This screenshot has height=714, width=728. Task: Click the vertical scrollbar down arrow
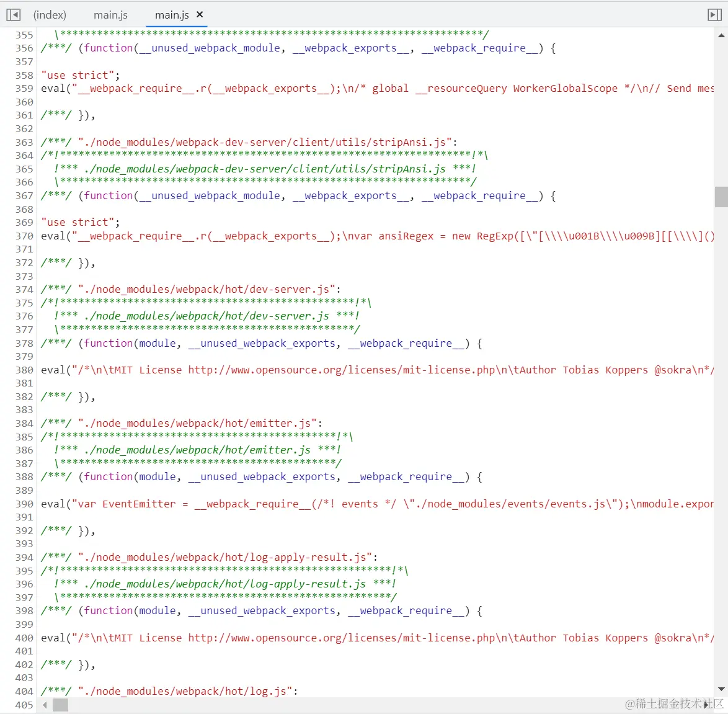point(721,689)
